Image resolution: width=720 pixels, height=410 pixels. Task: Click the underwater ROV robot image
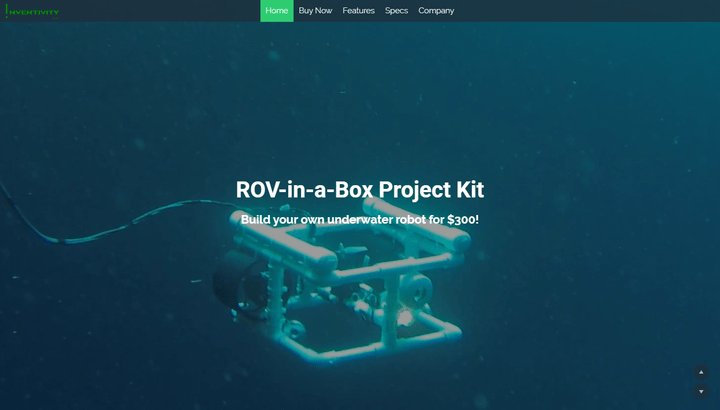[x=340, y=290]
